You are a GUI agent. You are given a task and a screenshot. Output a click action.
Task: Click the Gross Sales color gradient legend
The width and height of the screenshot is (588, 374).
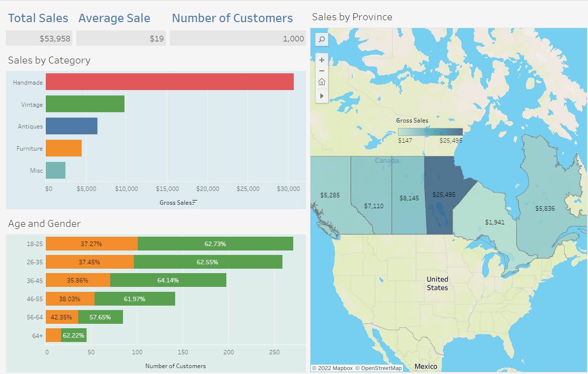[430, 132]
